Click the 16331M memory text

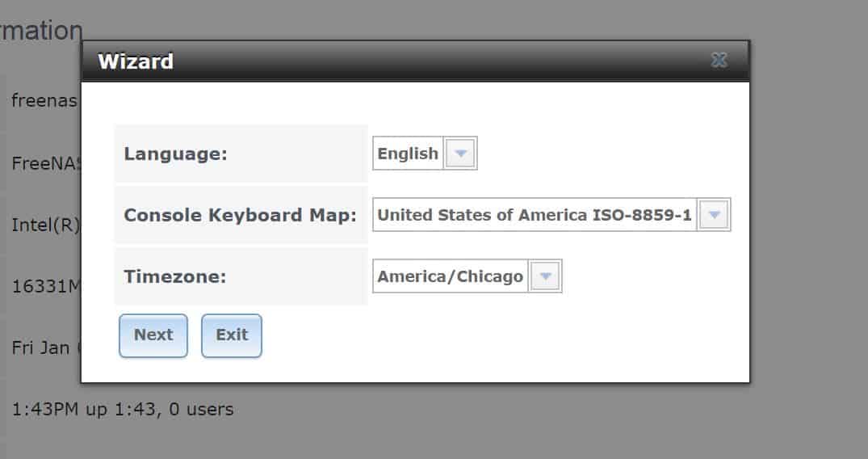click(x=46, y=287)
